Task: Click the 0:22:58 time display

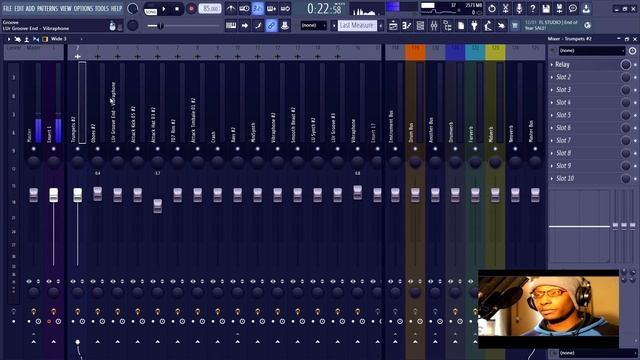Action: 324,8
